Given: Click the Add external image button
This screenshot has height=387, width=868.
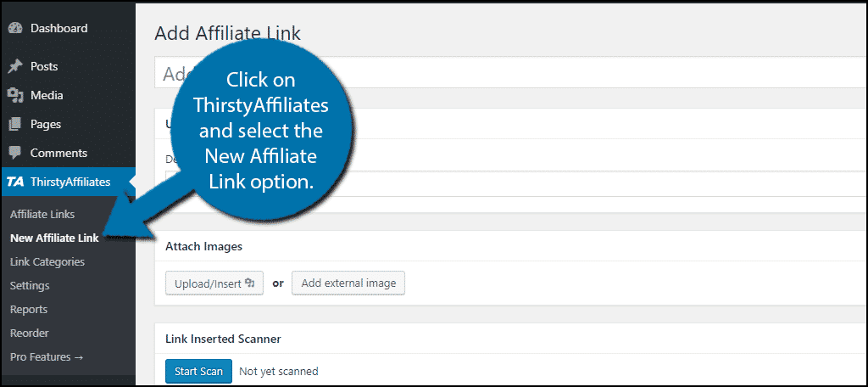Looking at the screenshot, I should coord(348,283).
